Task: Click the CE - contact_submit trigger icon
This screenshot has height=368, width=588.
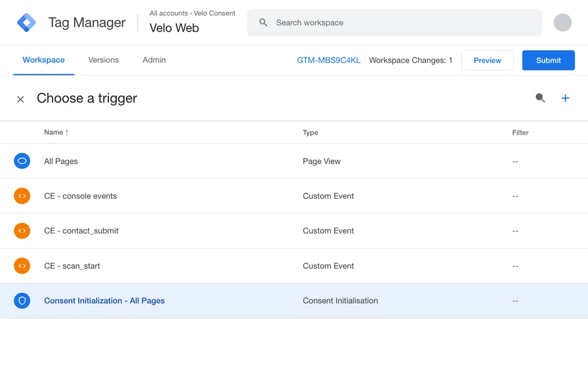Action: [x=22, y=231]
